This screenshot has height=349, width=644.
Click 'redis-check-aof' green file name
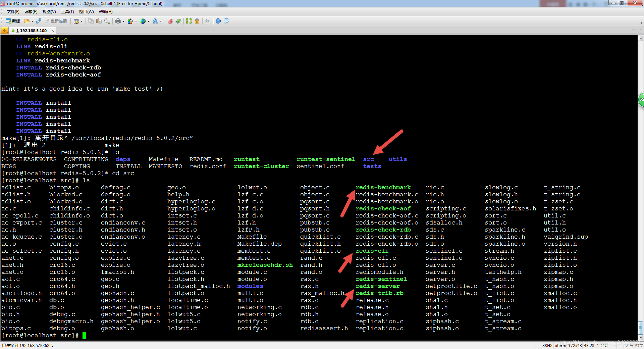[x=383, y=209]
